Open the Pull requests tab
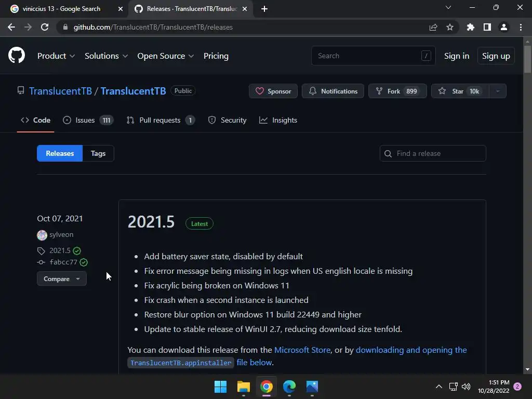Image resolution: width=532 pixels, height=399 pixels. (161, 120)
